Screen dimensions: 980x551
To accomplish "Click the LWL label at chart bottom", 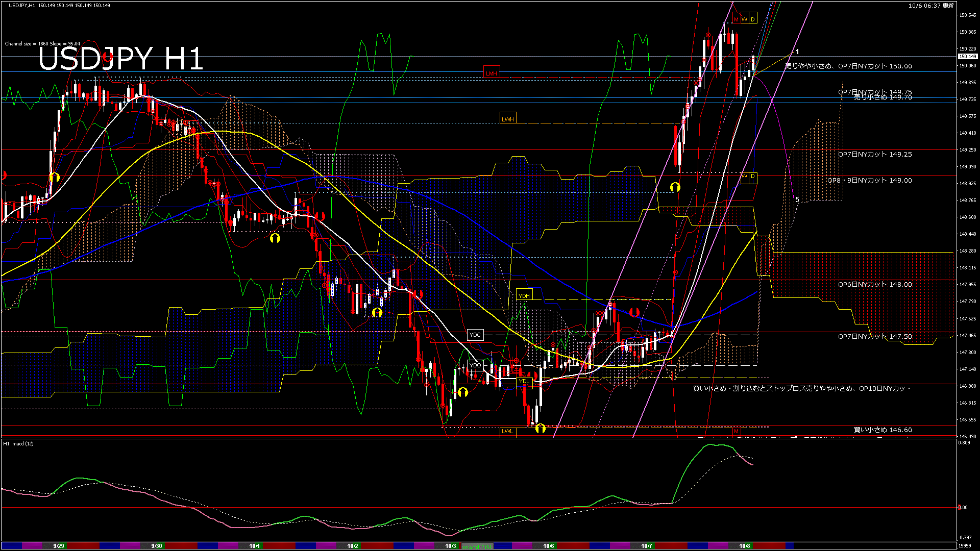I will click(507, 431).
